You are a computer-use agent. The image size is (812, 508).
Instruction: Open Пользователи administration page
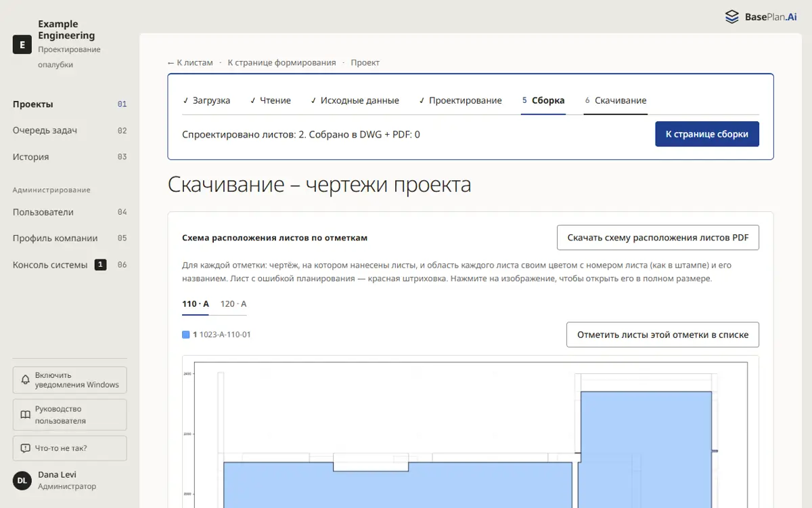70,212
